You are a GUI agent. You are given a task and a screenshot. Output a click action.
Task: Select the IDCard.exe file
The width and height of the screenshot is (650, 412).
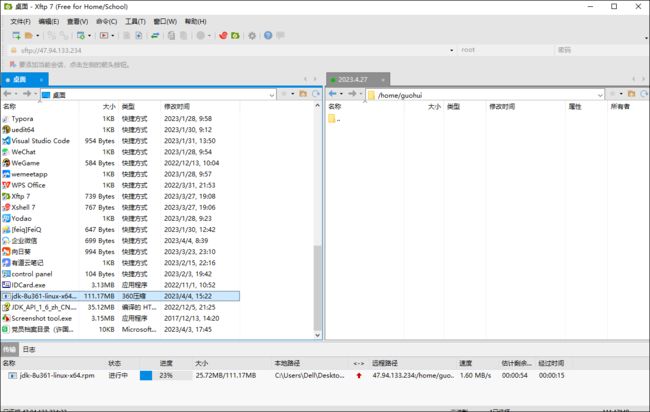(120, 285)
